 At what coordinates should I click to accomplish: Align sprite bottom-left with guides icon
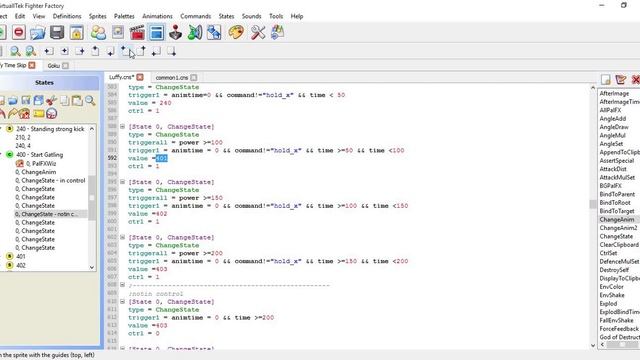[x=156, y=51]
